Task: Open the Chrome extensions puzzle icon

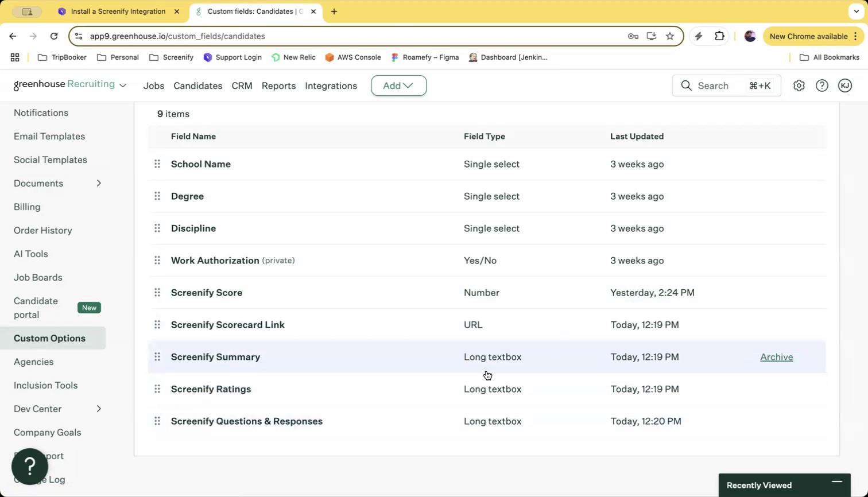Action: pyautogui.click(x=719, y=36)
